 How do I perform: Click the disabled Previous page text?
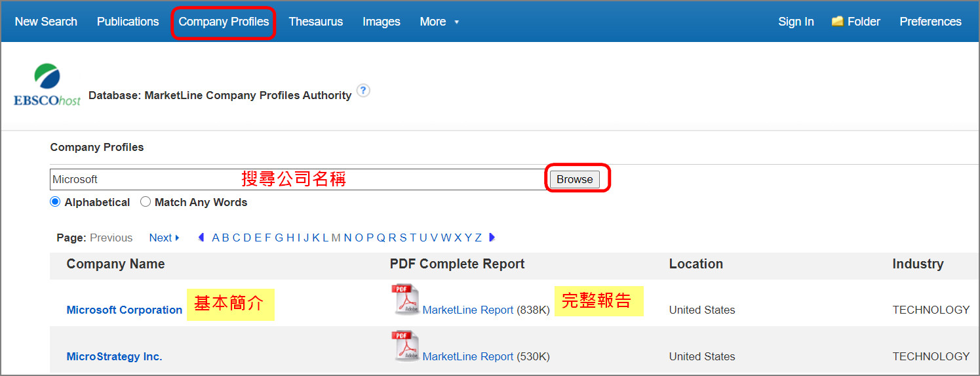coord(111,238)
